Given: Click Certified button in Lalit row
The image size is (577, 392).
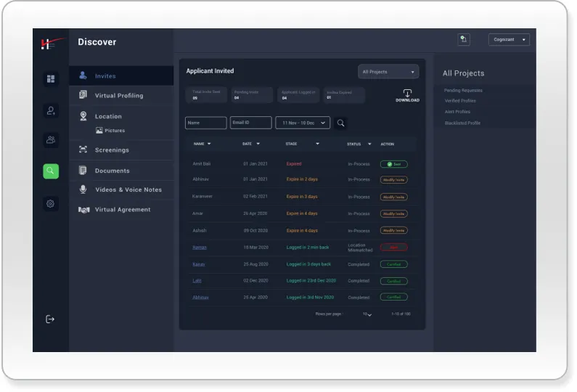Looking at the screenshot, I should (x=394, y=281).
